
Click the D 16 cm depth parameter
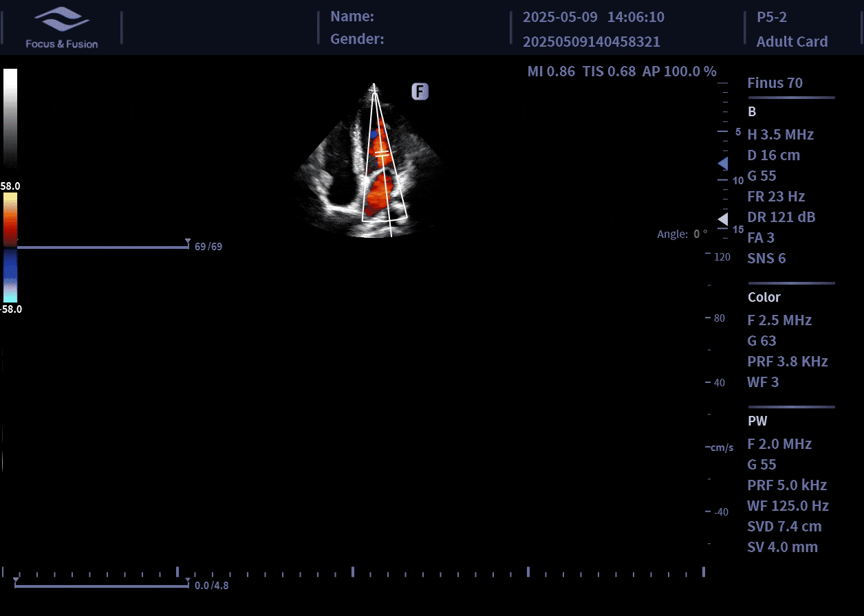pos(774,155)
